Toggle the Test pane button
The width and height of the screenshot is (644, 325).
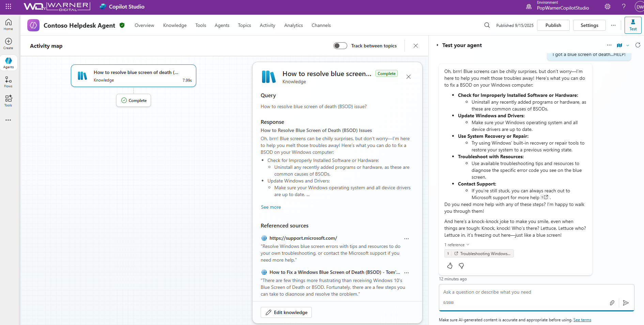[x=633, y=25]
